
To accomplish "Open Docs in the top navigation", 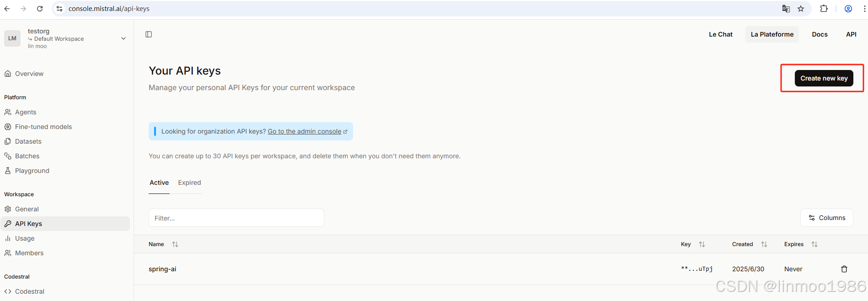I will pos(820,34).
